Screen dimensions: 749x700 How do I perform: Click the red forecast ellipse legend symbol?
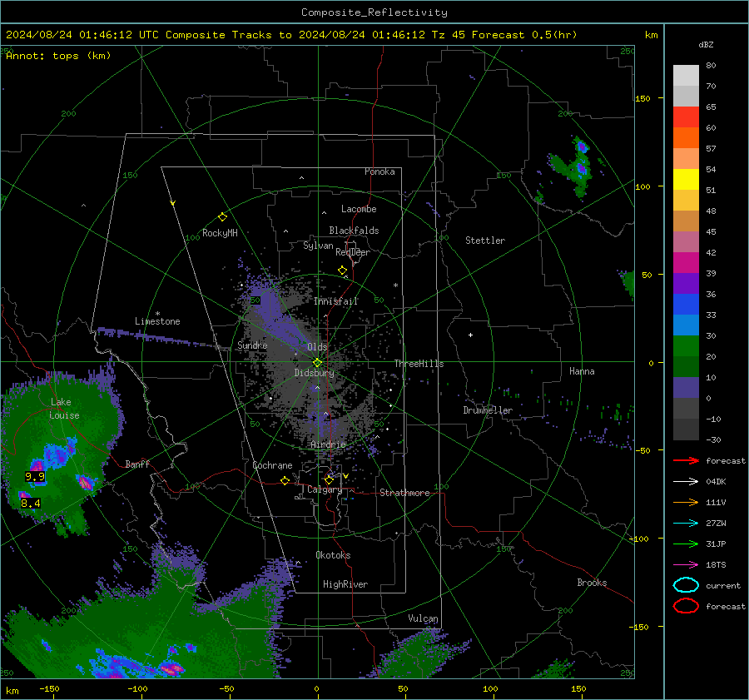click(x=686, y=606)
